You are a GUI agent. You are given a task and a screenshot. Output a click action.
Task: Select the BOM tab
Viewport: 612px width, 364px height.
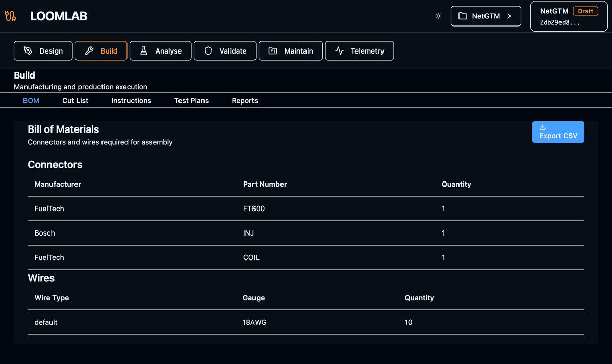[x=31, y=100]
